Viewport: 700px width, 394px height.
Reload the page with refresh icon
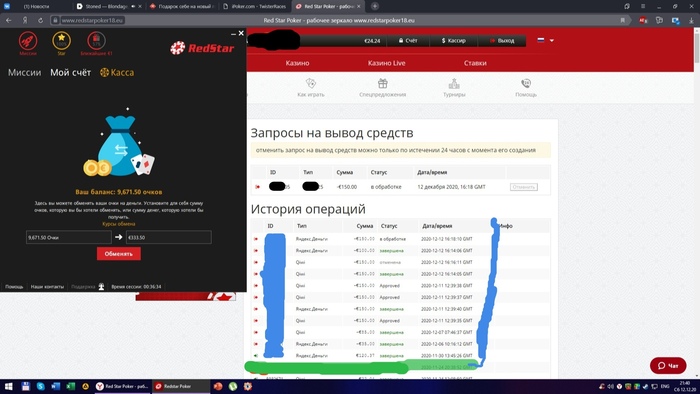[40, 20]
